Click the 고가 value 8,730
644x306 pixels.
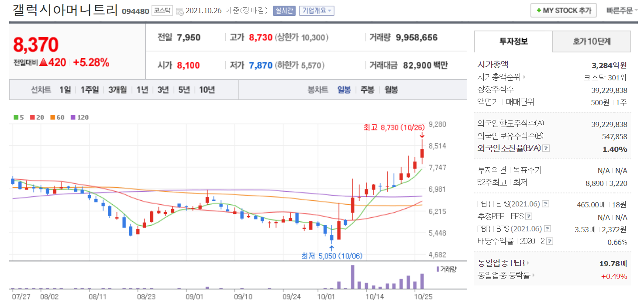[261, 38]
